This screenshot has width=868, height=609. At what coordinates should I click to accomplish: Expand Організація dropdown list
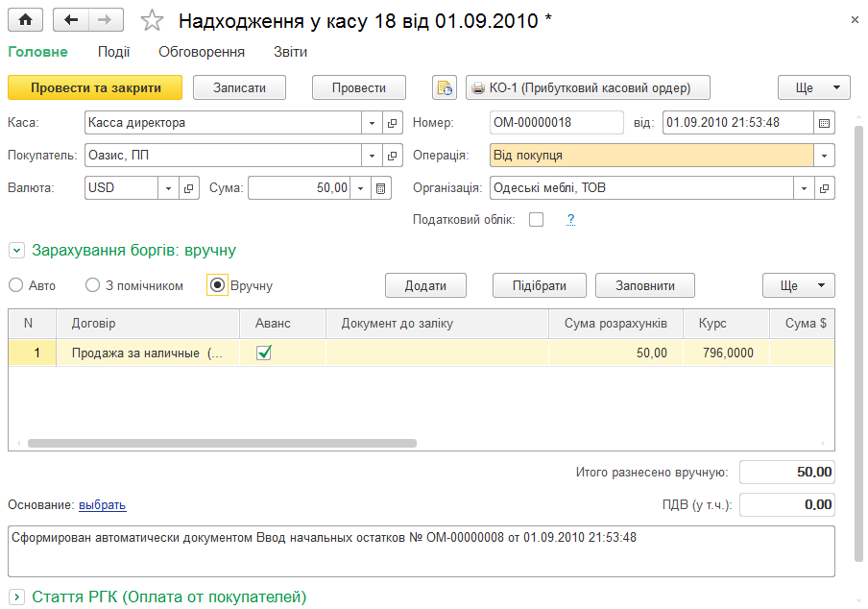tap(804, 188)
